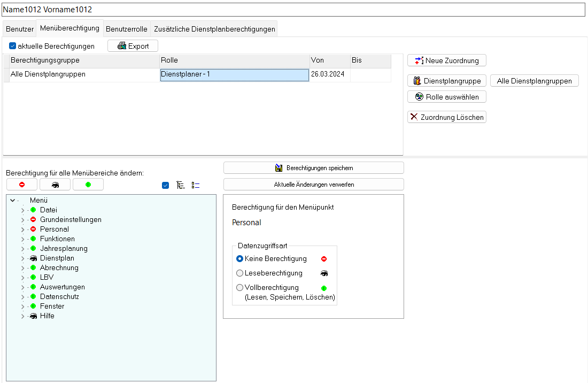Click the green icon beside Abrechnung

33,268
